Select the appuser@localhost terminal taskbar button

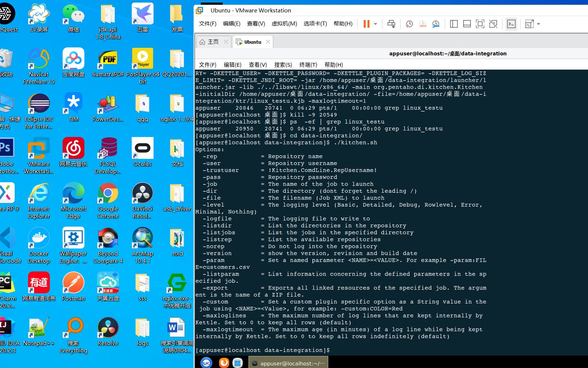pyautogui.click(x=288, y=363)
